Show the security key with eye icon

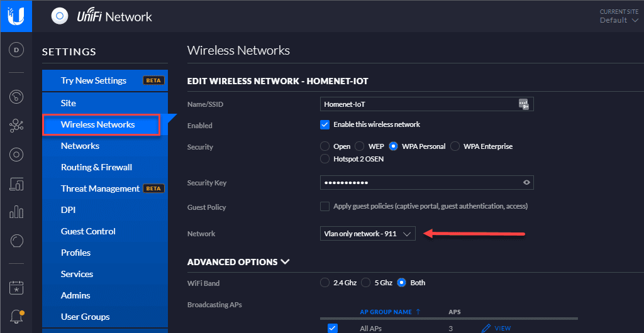pyautogui.click(x=527, y=183)
